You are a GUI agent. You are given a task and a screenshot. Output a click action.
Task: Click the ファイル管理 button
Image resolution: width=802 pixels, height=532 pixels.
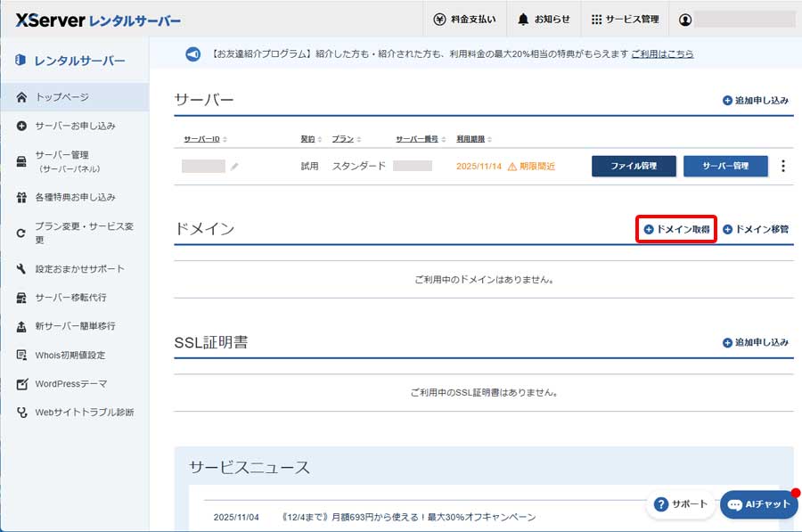coord(634,165)
